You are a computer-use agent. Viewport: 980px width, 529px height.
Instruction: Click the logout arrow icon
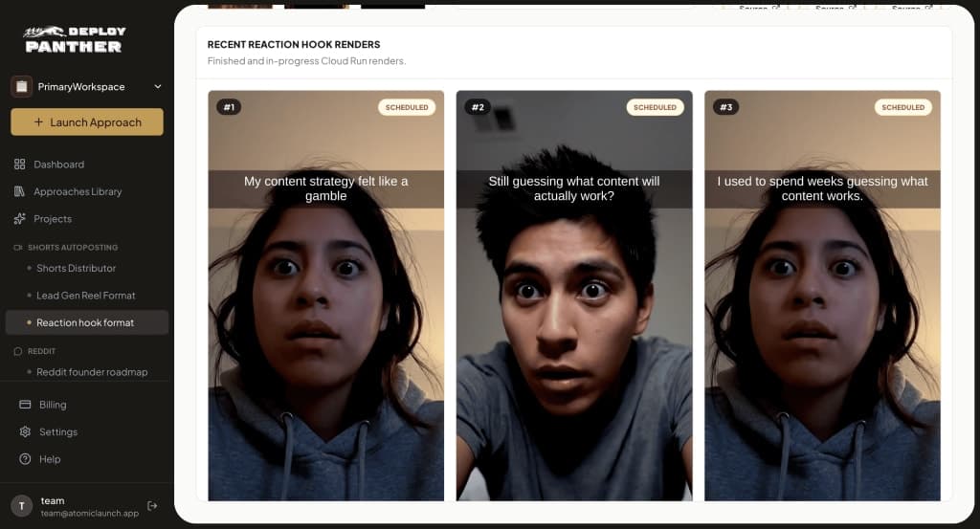152,506
